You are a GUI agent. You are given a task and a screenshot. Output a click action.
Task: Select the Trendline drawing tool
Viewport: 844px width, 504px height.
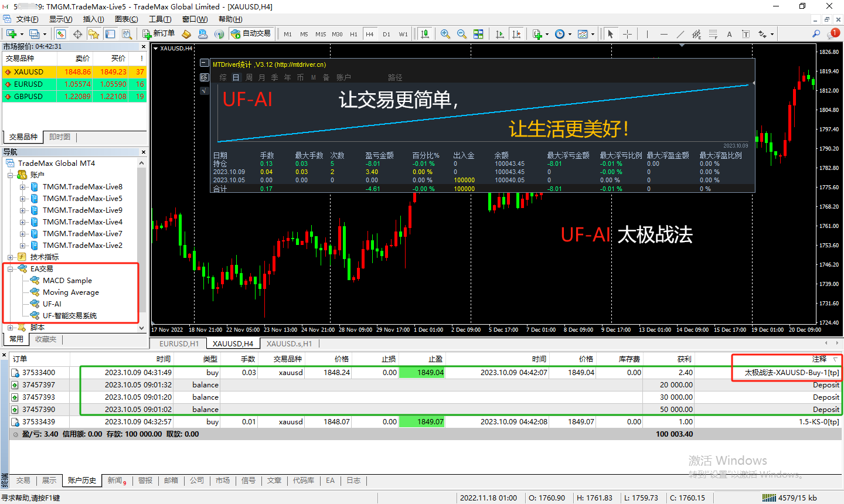point(680,34)
